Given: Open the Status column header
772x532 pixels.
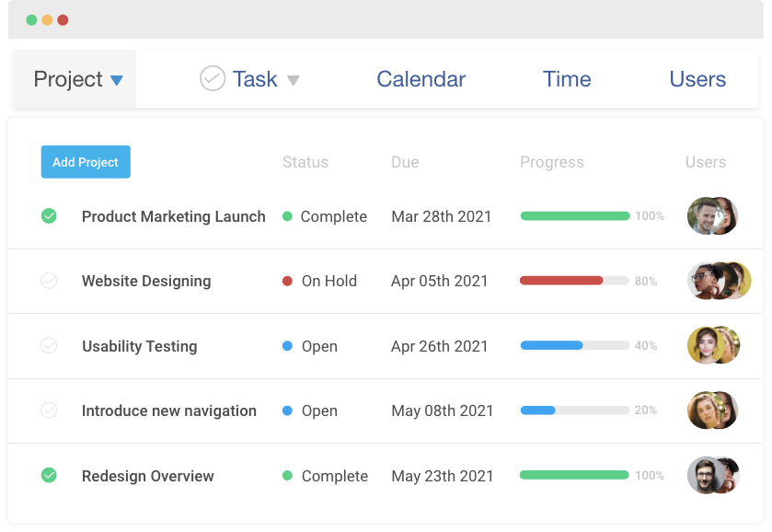Looking at the screenshot, I should click(305, 162).
